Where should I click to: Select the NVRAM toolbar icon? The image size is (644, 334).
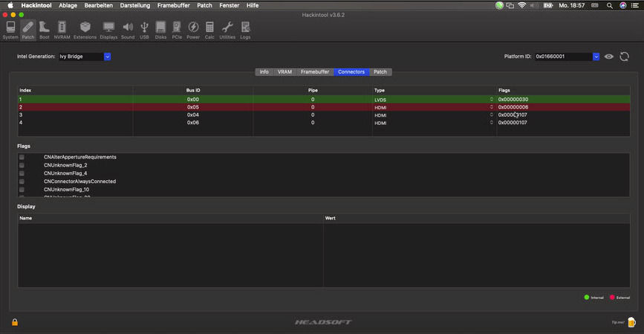click(62, 30)
